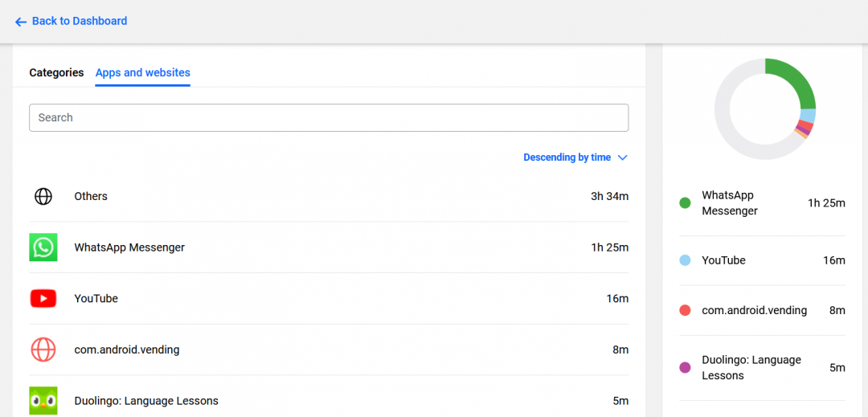Image resolution: width=868 pixels, height=417 pixels.
Task: Click the Duolingo owl app icon
Action: click(43, 400)
